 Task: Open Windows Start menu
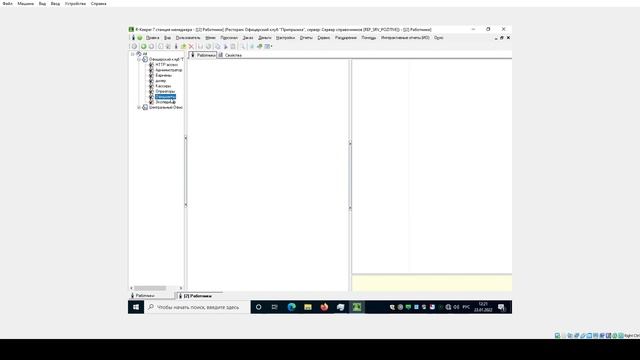136,307
